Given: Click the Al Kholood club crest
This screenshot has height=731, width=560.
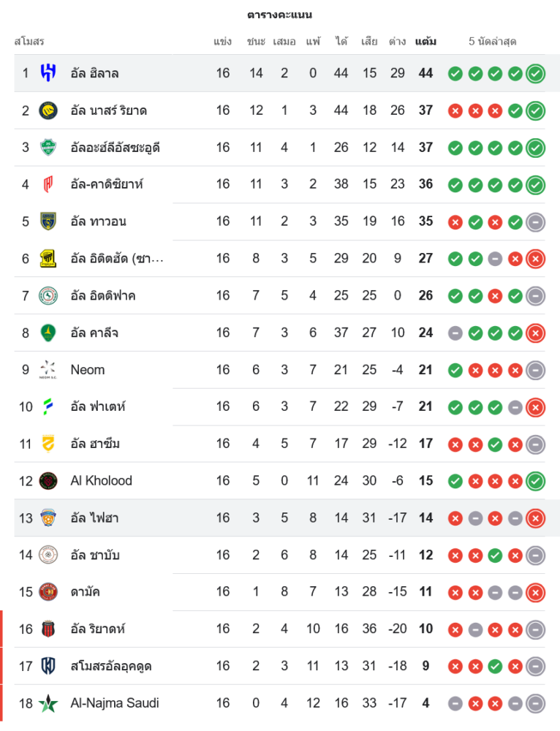Looking at the screenshot, I should click(48, 481).
